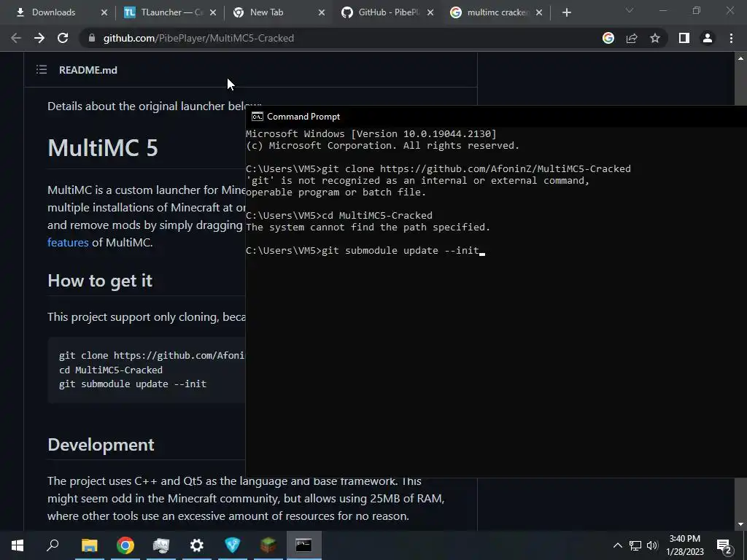Click the address bar URL
The height and width of the screenshot is (560, 747).
coord(198,38)
